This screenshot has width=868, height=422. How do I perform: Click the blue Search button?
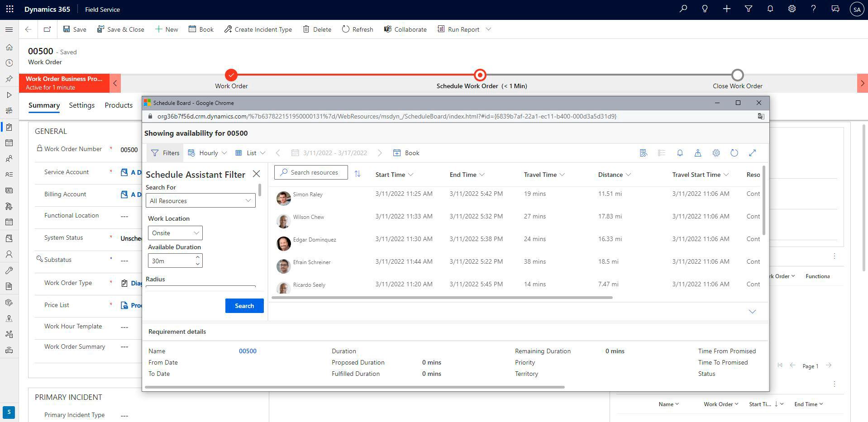pyautogui.click(x=244, y=306)
